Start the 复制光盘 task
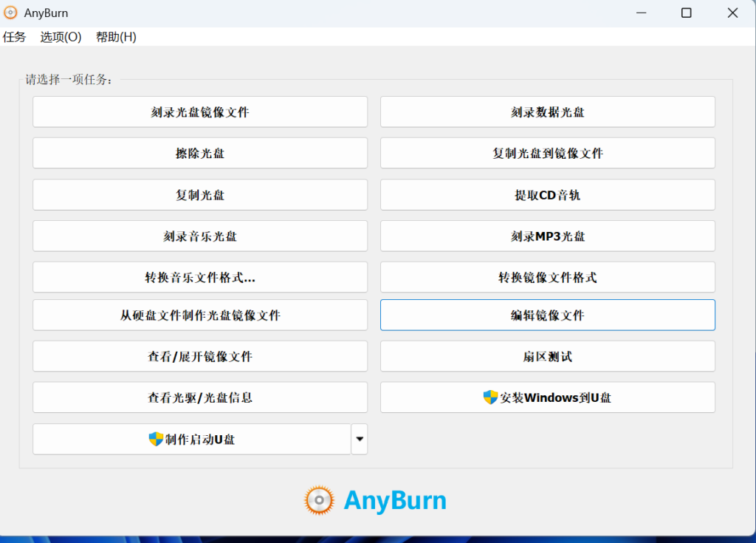The height and width of the screenshot is (543, 756). tap(200, 195)
